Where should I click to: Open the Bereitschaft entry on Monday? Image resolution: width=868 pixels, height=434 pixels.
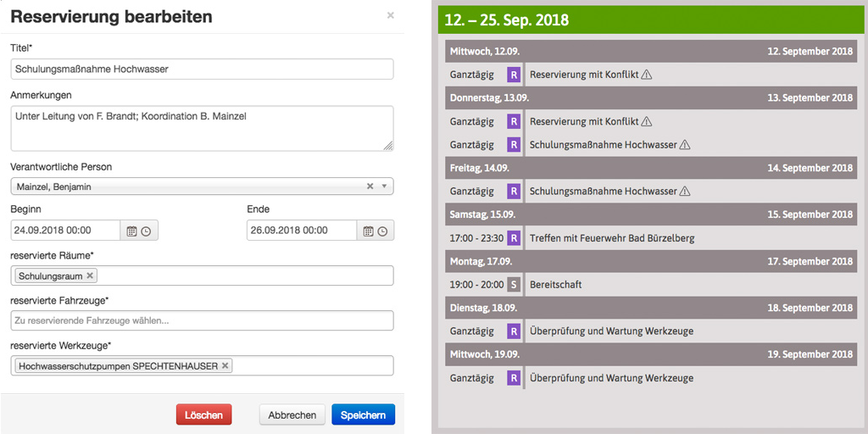pyautogui.click(x=555, y=285)
